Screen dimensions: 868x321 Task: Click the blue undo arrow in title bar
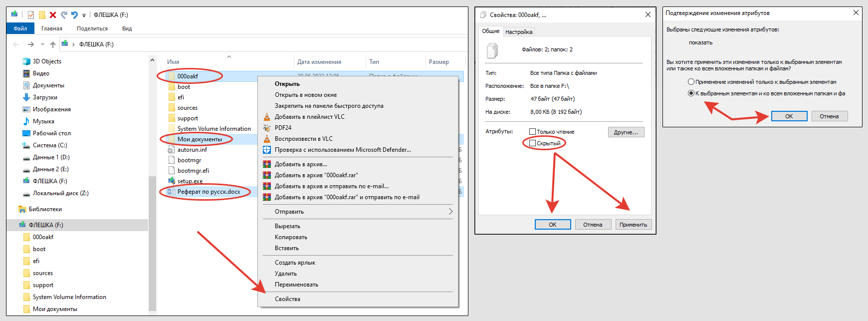tap(74, 15)
